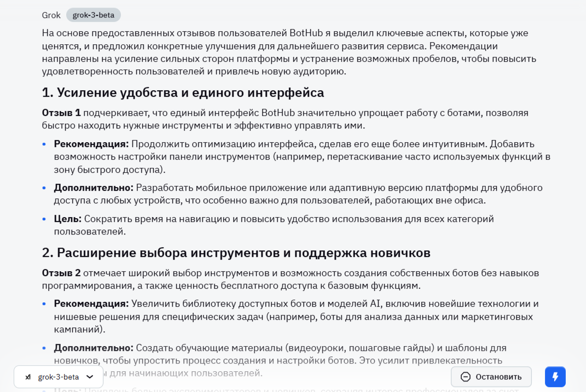The height and width of the screenshot is (392, 586).
Task: Click 'Рекомендация:' label about библиотеку ботов
Action: click(91, 303)
